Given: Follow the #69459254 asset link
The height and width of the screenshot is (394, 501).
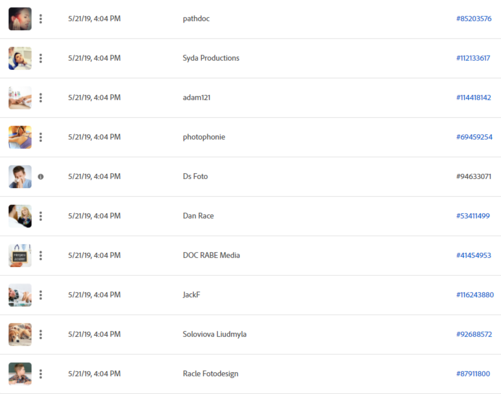Looking at the screenshot, I should tap(474, 137).
